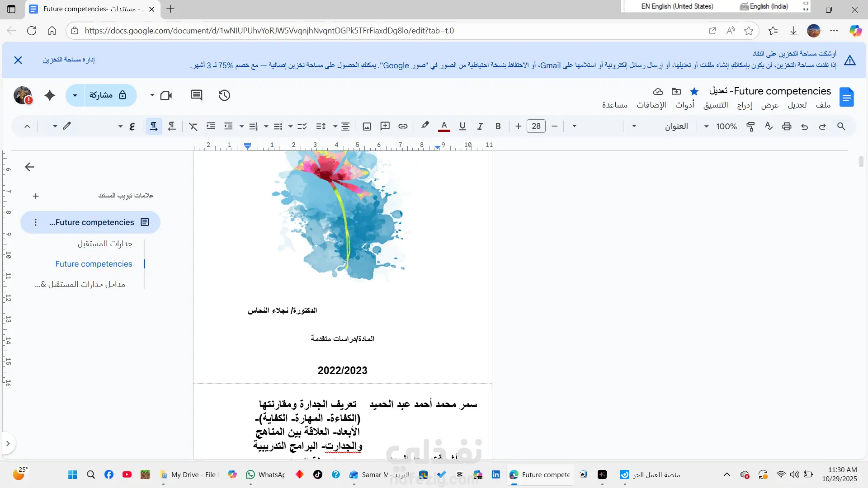Open the التنسيق (Format) menu
Image resolution: width=868 pixels, height=488 pixels.
point(715,105)
